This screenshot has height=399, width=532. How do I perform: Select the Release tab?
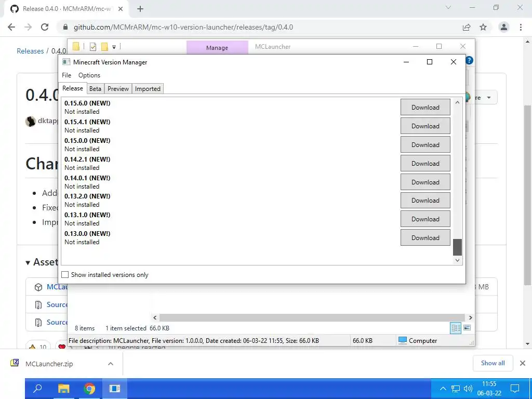click(x=73, y=88)
